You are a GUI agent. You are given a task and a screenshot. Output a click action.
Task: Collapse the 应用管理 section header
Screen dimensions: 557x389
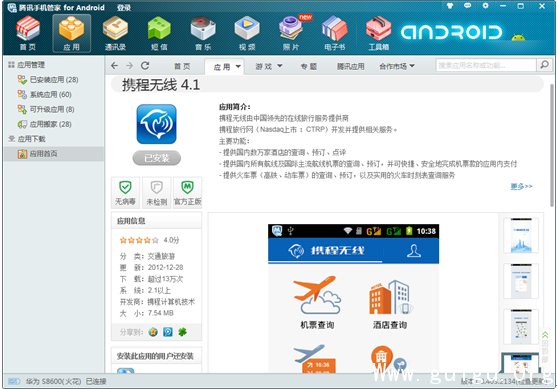pyautogui.click(x=27, y=65)
